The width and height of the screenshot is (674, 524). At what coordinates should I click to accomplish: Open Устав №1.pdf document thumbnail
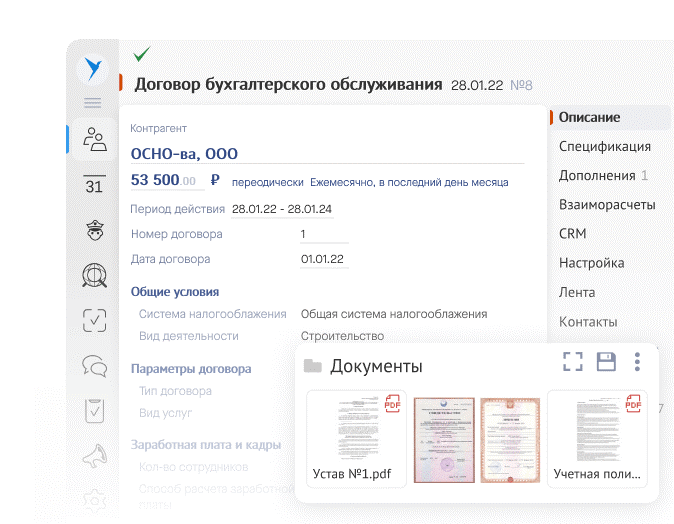[x=356, y=438]
